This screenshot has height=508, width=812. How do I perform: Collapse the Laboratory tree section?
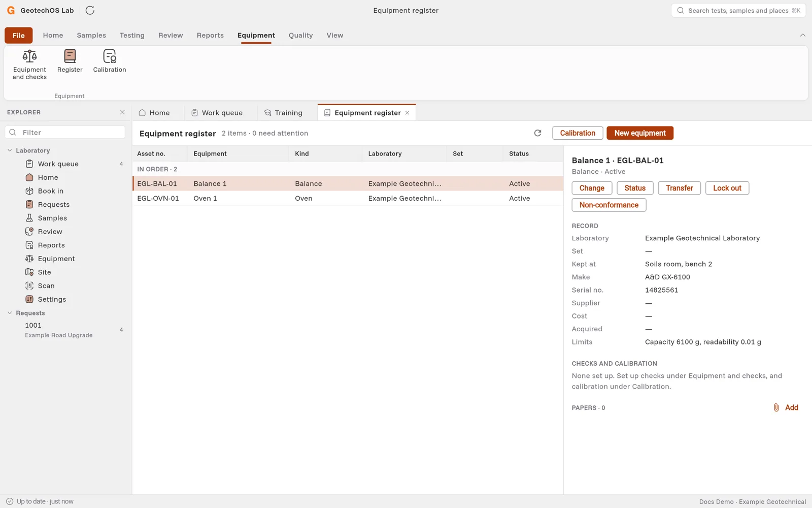(x=10, y=150)
